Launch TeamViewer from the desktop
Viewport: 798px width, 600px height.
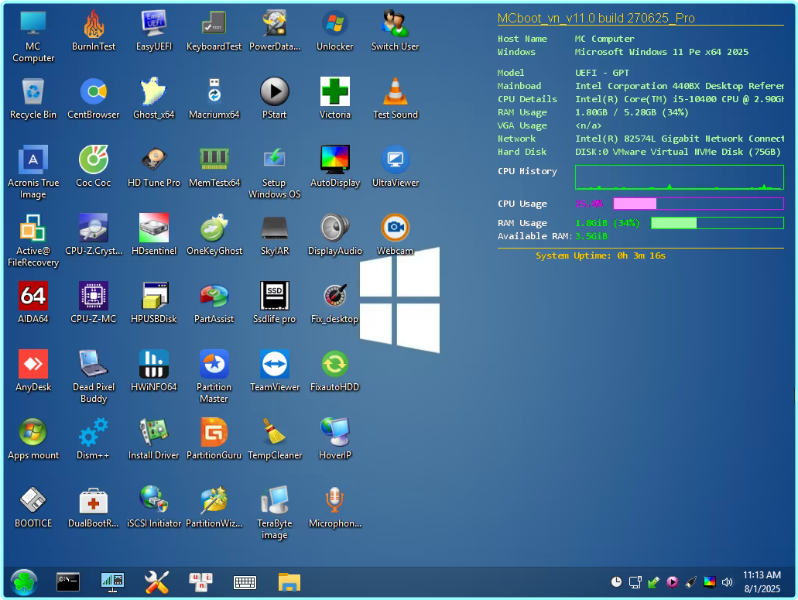click(x=274, y=372)
